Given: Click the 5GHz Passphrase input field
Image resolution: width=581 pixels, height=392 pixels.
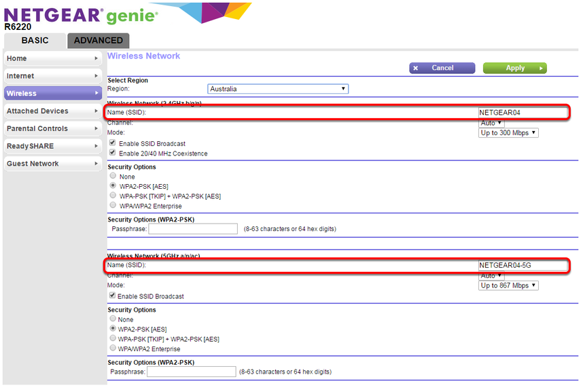Looking at the screenshot, I should pyautogui.click(x=192, y=372).
